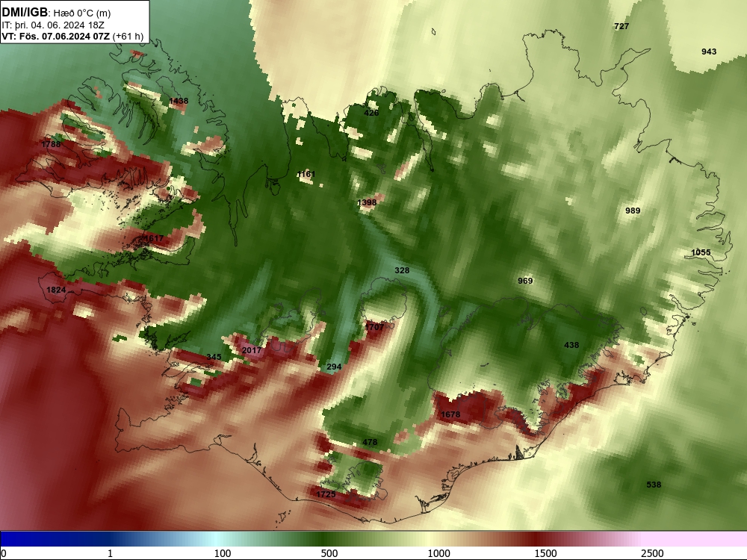This screenshot has height=560, width=747.
Task: Click the 1438 height value
Action: [x=179, y=101]
